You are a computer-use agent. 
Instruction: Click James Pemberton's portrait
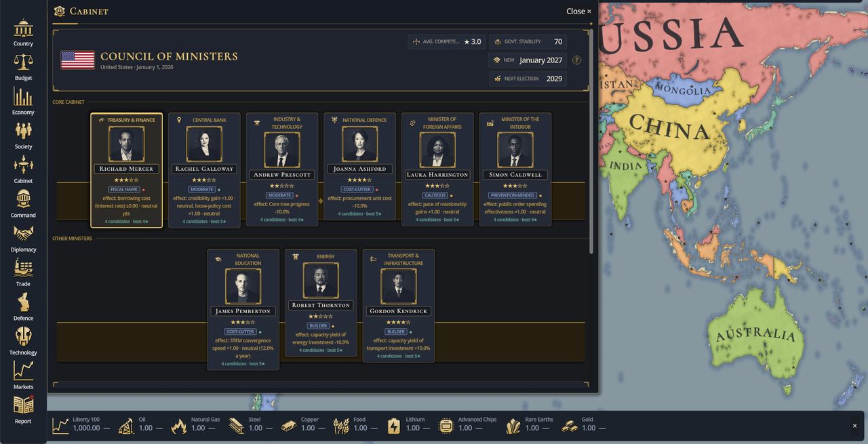(243, 287)
